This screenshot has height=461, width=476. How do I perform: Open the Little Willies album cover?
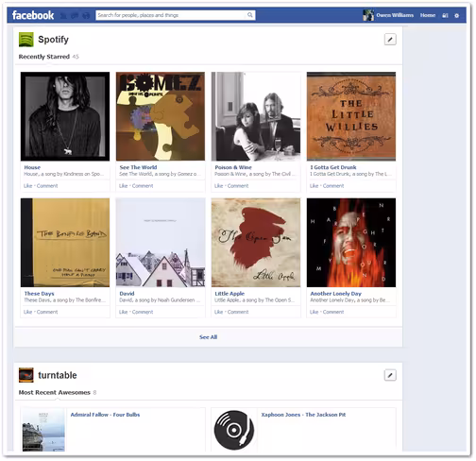[x=351, y=116]
